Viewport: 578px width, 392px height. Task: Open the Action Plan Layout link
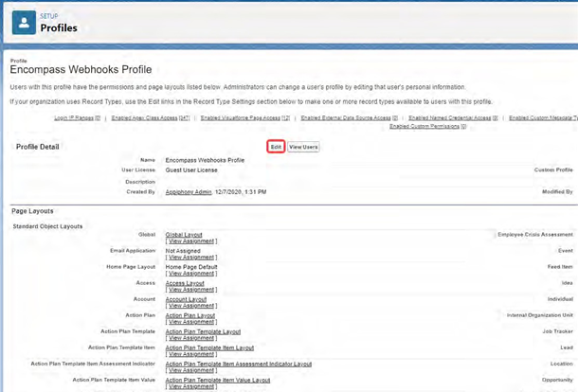tap(190, 315)
